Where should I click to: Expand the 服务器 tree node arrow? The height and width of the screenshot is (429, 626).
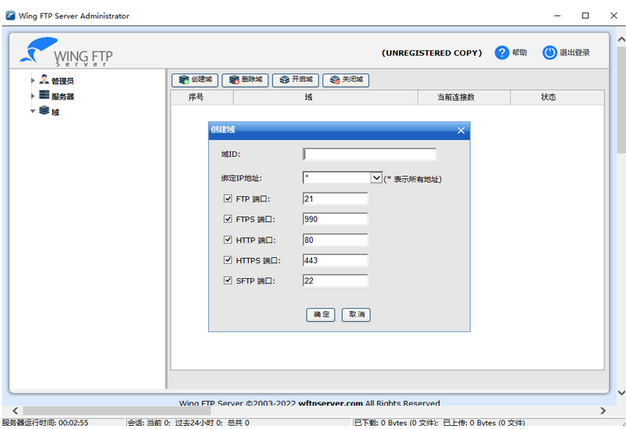tap(33, 96)
